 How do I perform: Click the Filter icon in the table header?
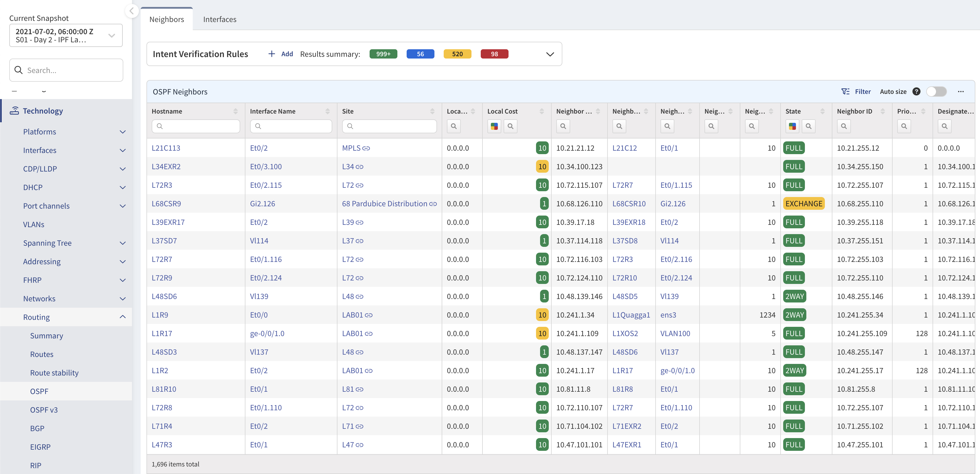[845, 91]
